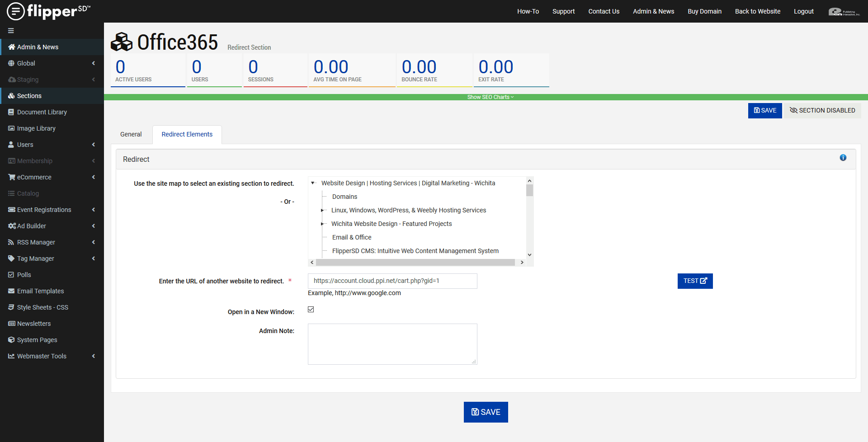This screenshot has width=868, height=442.
Task: Switch to the General tab
Action: coord(131,134)
